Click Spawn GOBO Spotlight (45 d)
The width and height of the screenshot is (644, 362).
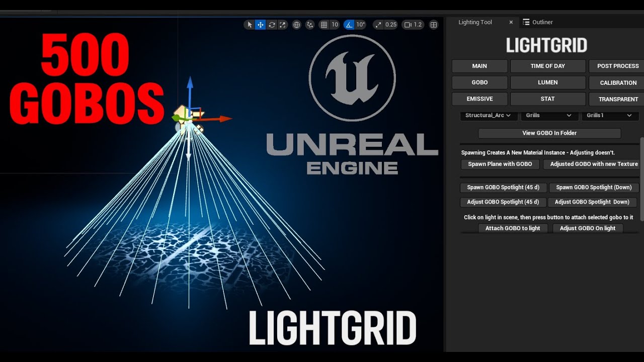point(503,188)
